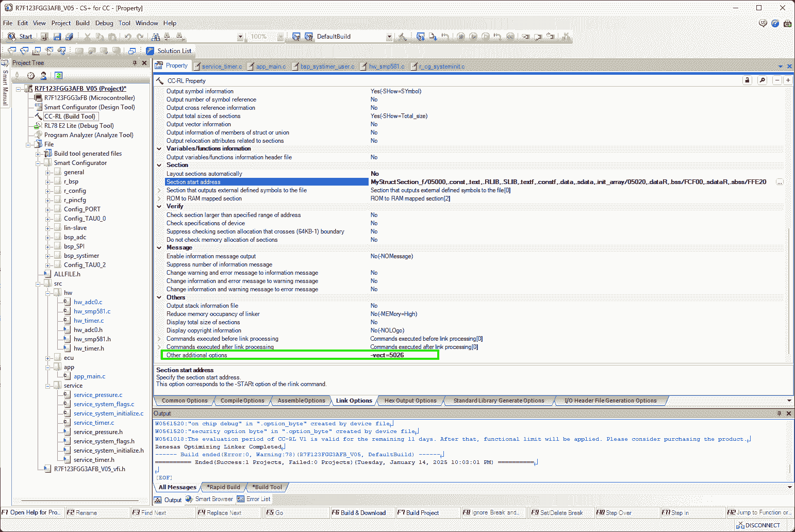Screen dimensions: 795x532
Task: Click the magnifier search icon in the property panel
Action: point(762,80)
